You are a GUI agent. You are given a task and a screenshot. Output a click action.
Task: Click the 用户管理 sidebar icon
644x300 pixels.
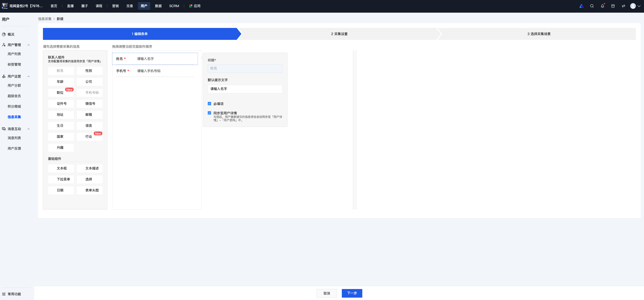4,45
